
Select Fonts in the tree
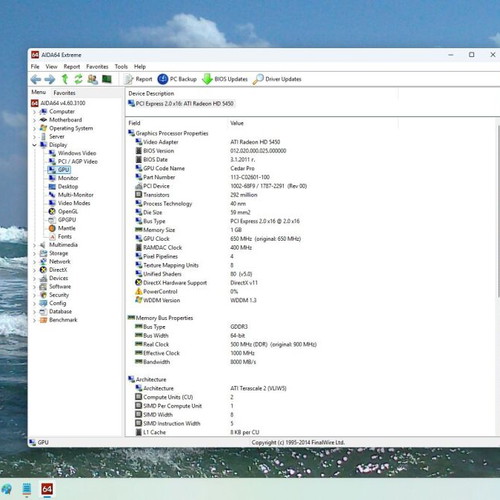tap(60, 236)
